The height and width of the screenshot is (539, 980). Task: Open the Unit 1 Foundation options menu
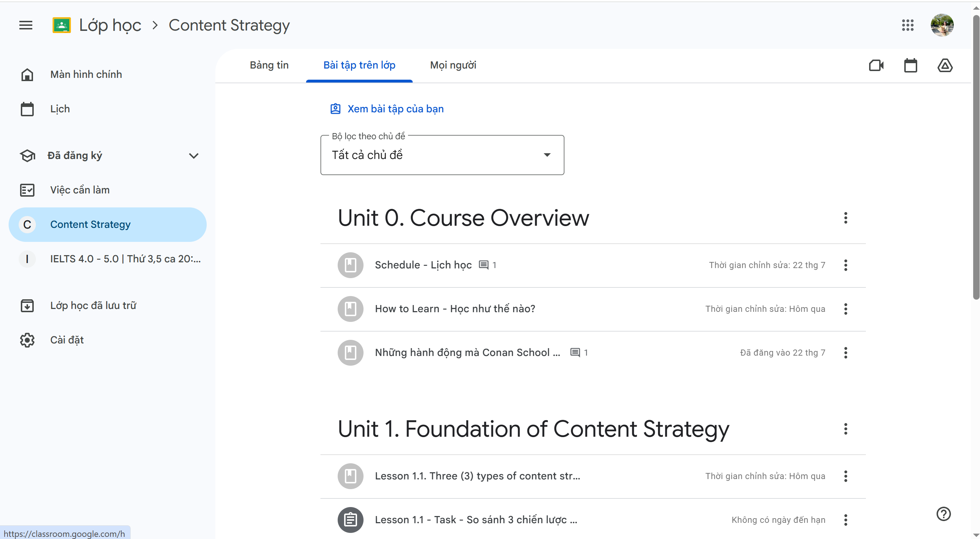point(845,429)
